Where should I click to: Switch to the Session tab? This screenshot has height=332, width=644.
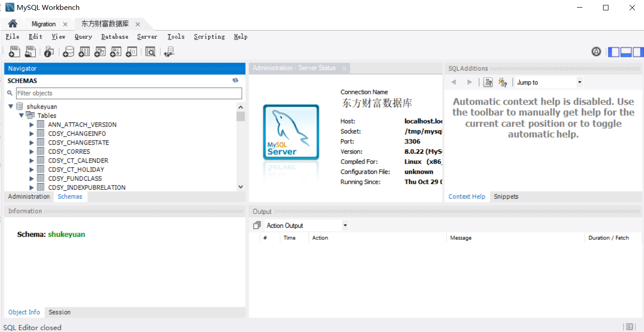pyautogui.click(x=59, y=312)
